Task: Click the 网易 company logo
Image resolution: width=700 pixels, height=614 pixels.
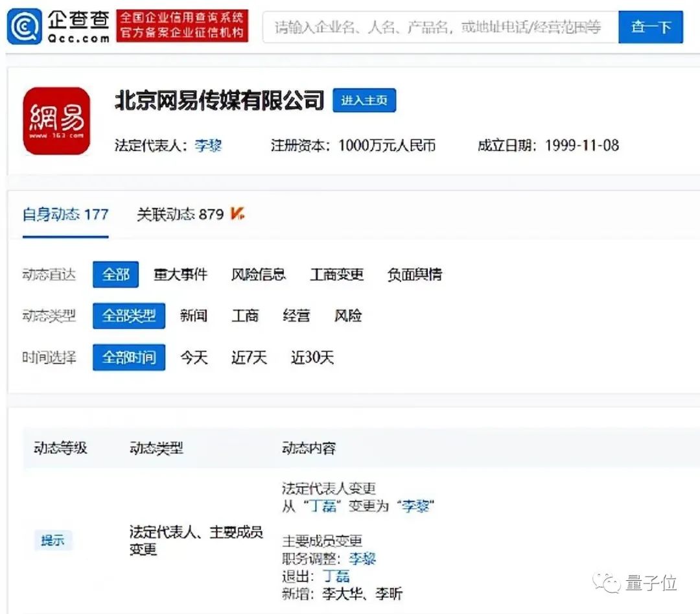Action: pyautogui.click(x=56, y=121)
